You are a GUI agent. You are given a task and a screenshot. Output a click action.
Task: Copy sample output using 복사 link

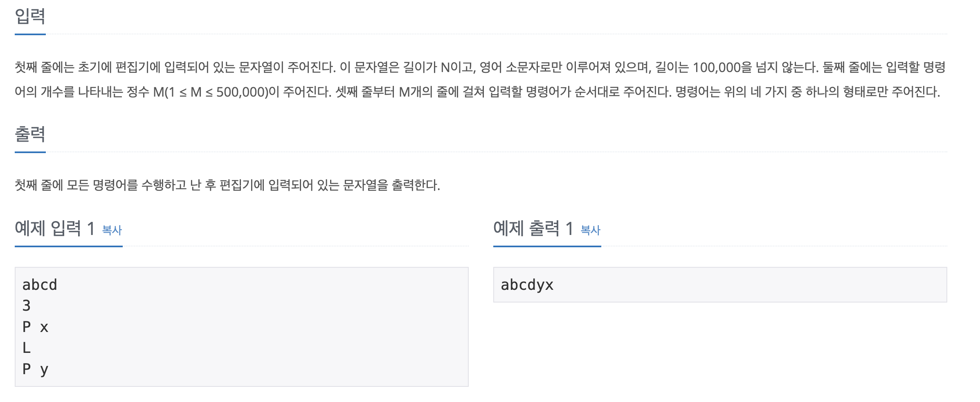click(x=591, y=230)
